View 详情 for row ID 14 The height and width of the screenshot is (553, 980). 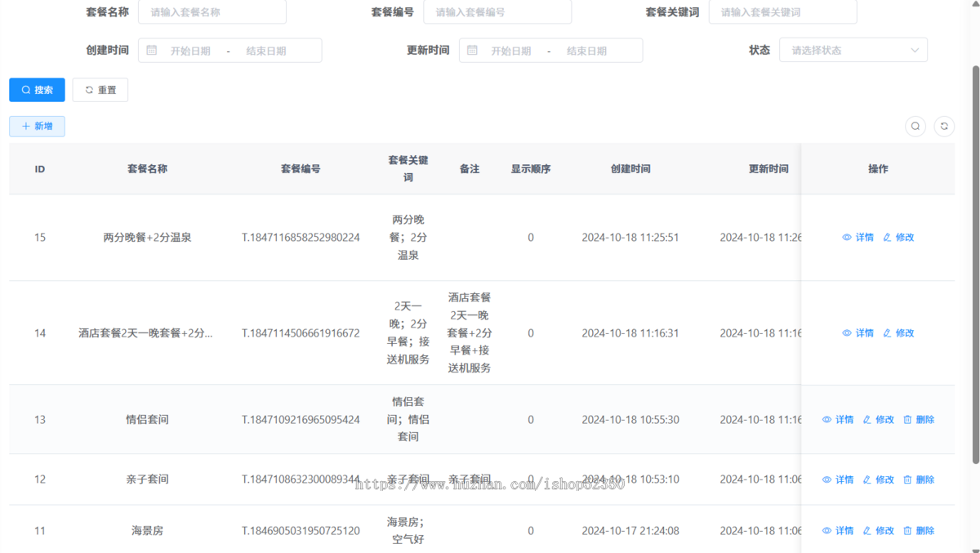[x=857, y=333]
